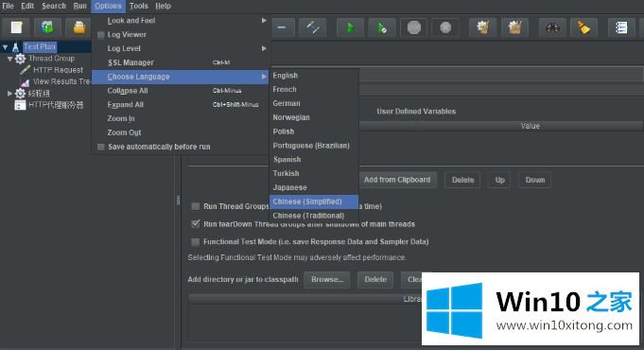Select Polish language
The image size is (644, 350).
coord(314,131)
